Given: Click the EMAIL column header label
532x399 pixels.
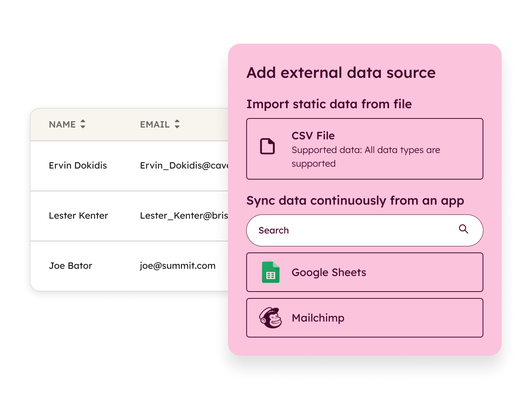Looking at the screenshot, I should (x=155, y=125).
